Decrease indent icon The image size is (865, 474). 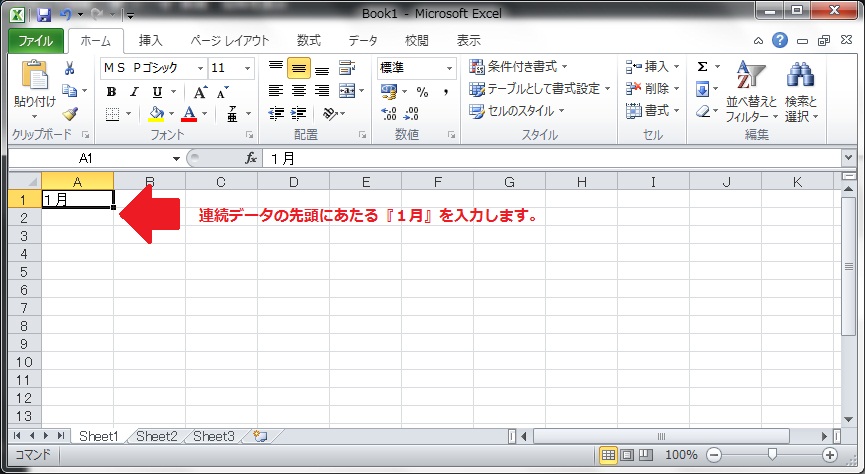click(276, 114)
